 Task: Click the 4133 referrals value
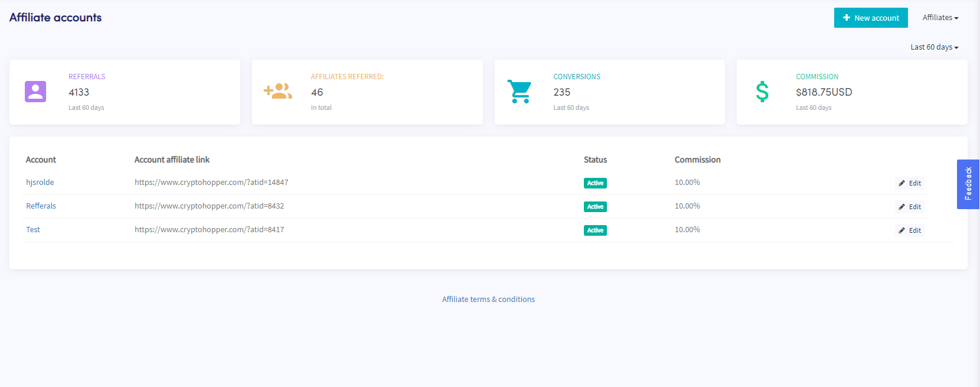79,92
